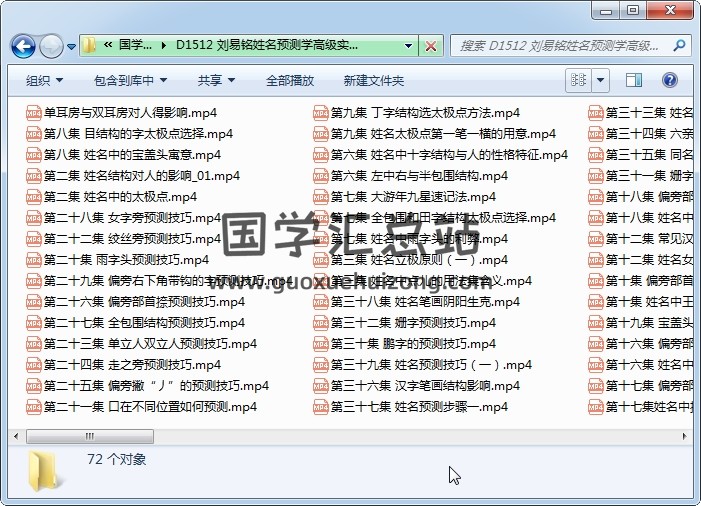Click the red X stop button in address bar
This screenshot has height=506, width=701.
pos(431,46)
